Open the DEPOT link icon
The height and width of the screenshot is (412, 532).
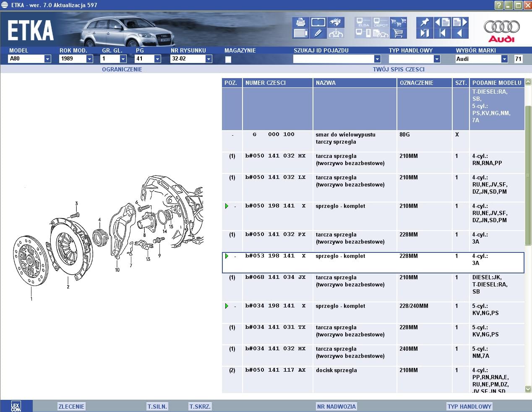[381, 22]
